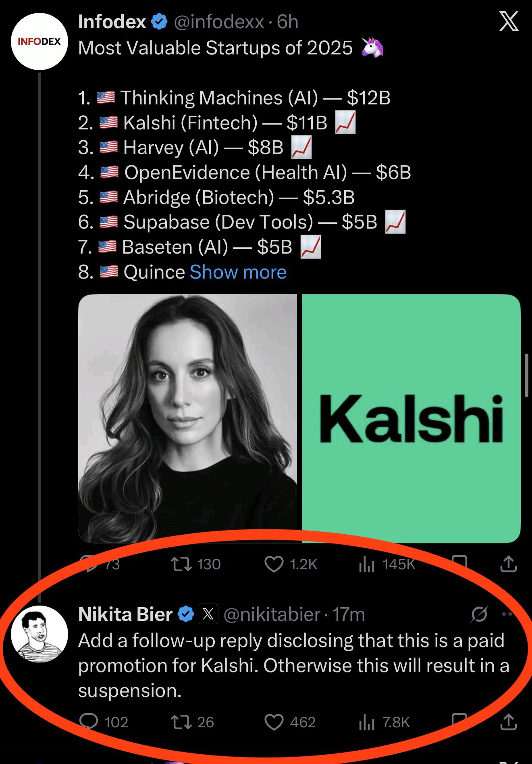Click the X affiliate badge beside Nikita Bier

tap(208, 614)
